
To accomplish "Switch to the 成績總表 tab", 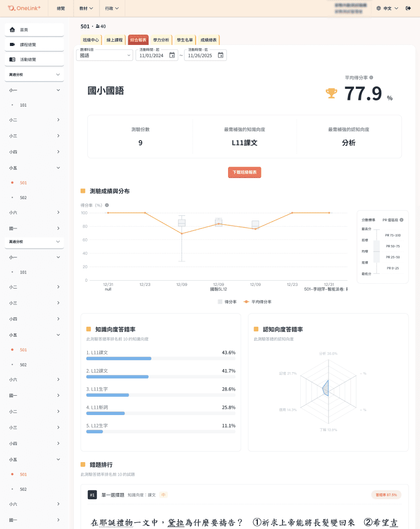I will point(209,40).
